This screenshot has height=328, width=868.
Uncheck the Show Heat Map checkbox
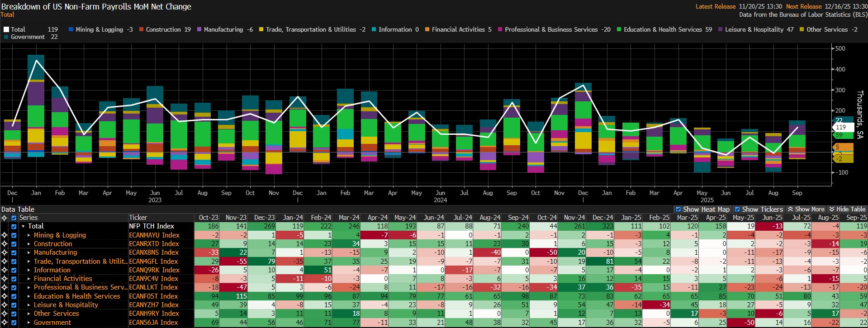pyautogui.click(x=678, y=209)
